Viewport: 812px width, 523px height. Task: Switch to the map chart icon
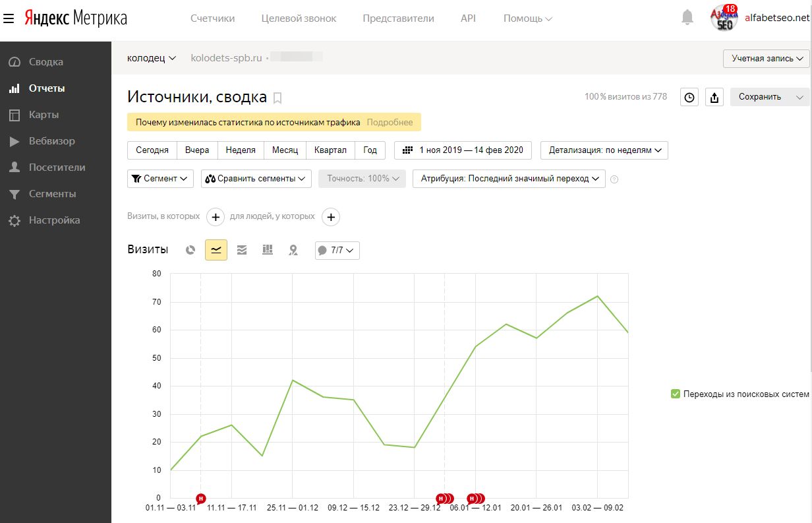[x=293, y=250]
